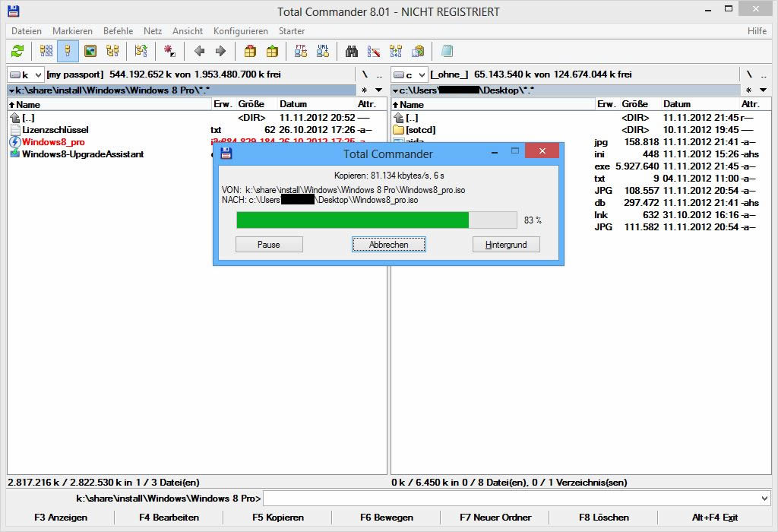Open the Befehle menu
The width and height of the screenshot is (778, 532).
(118, 30)
